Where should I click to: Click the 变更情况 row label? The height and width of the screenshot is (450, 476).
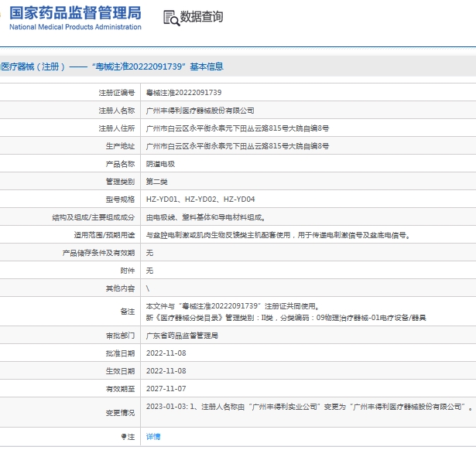(120, 413)
